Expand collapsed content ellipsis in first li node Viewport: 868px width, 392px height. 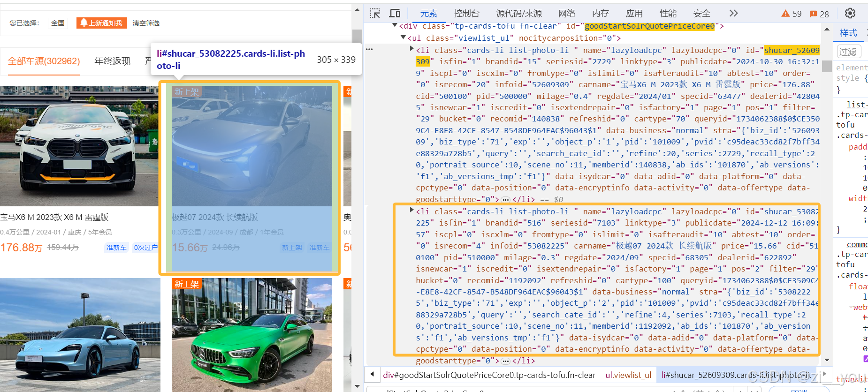point(505,199)
